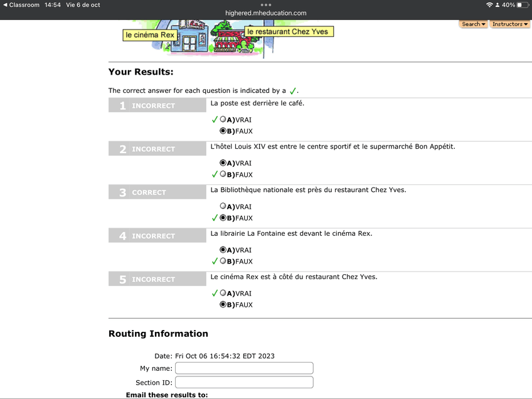
Task: Click the le cinéma Rex label on the map
Action: pos(149,35)
